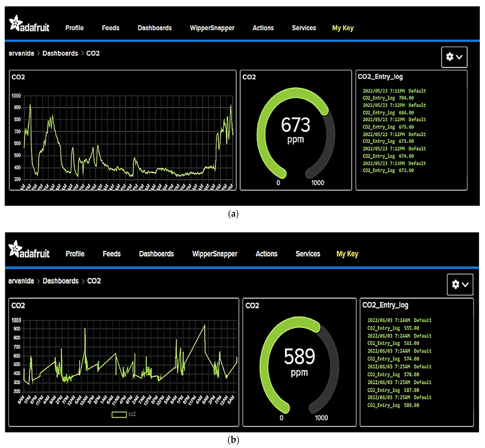Select WipperSnapper in top navigation
Image resolution: width=485 pixels, height=448 pixels.
tap(212, 28)
